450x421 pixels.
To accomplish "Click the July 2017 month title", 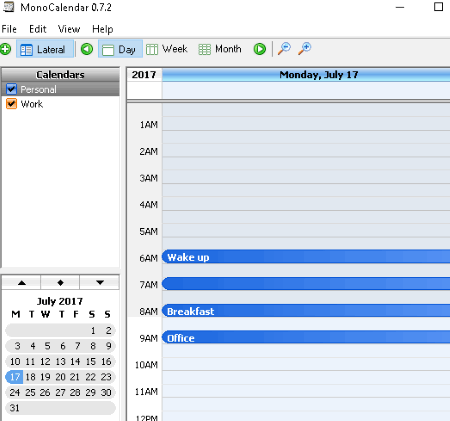I will [60, 301].
